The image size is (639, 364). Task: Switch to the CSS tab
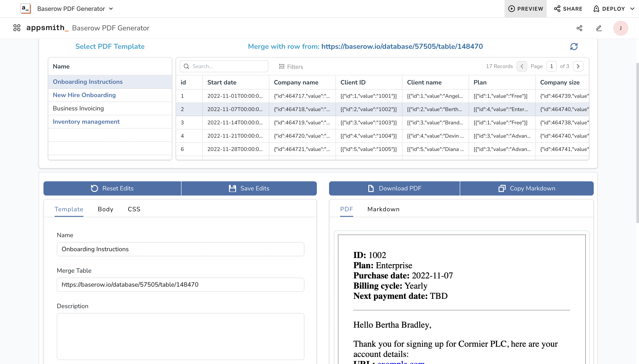click(x=134, y=209)
